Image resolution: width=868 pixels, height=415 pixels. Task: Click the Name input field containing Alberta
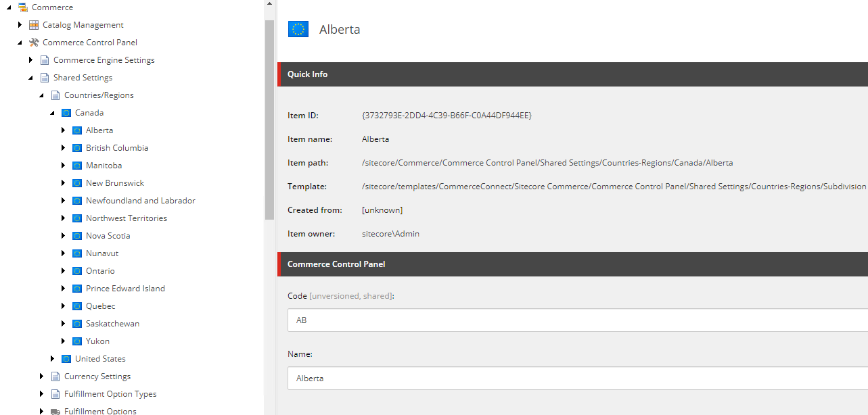pyautogui.click(x=578, y=379)
